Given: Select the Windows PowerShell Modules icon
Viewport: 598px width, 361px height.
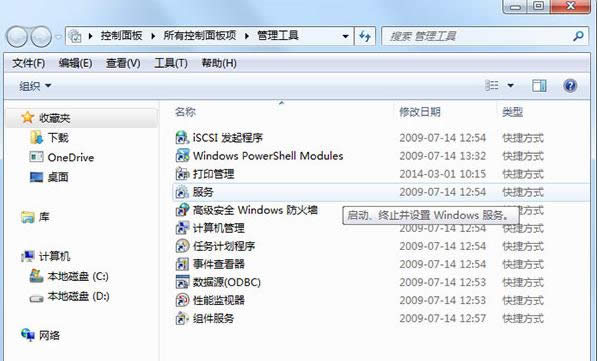Looking at the screenshot, I should coord(182,156).
